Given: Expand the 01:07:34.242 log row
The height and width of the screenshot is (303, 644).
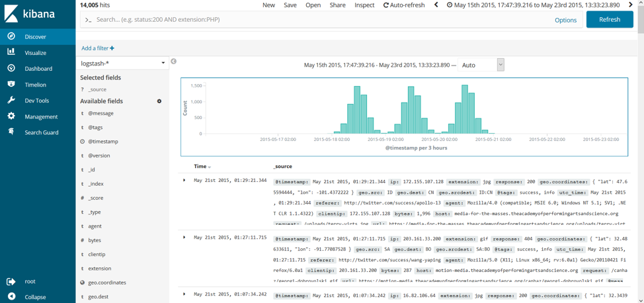Looking at the screenshot, I should pos(184,294).
